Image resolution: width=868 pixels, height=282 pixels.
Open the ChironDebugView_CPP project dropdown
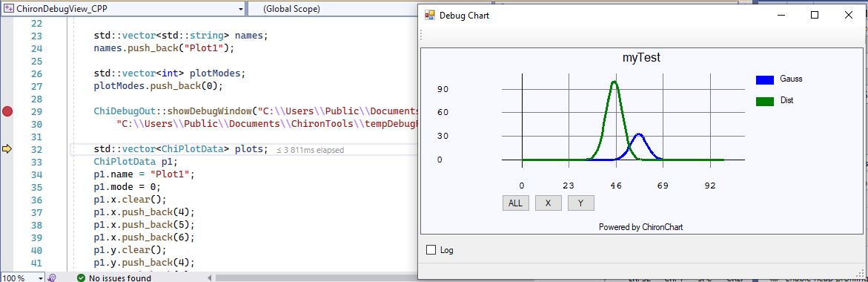pos(240,9)
